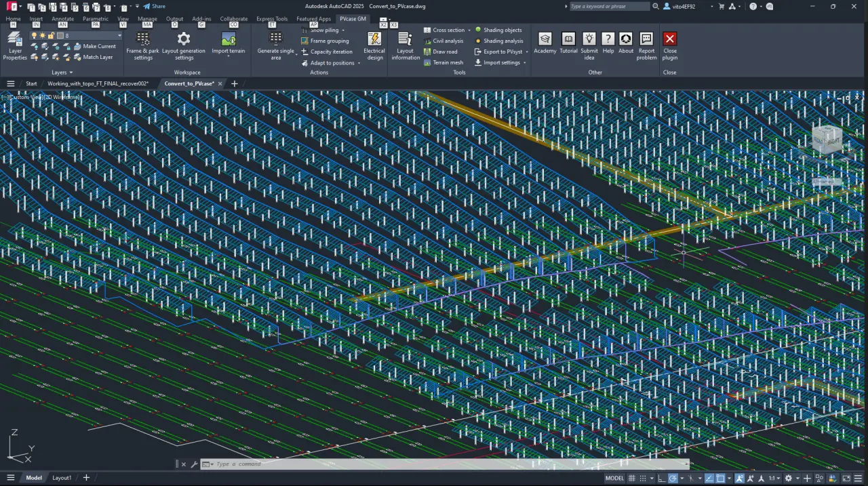Open workspace switching gear
This screenshot has height=486, width=868.
[x=788, y=478]
